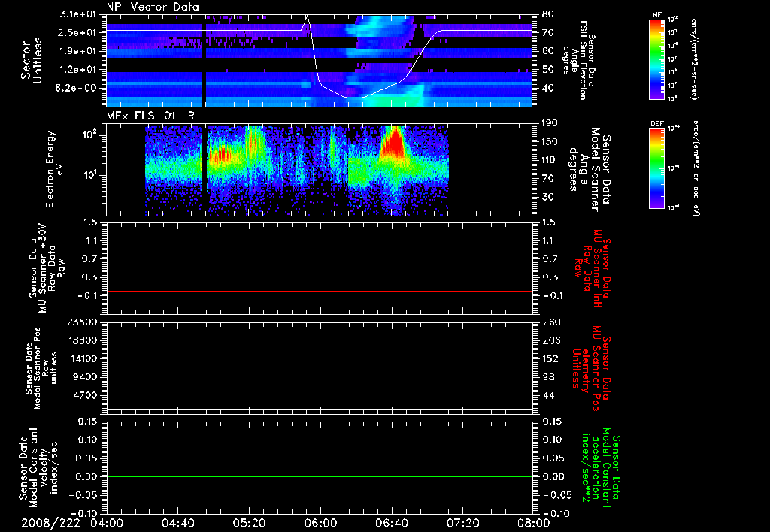Click the "4700" scanner position tick value
This screenshot has height=532, width=770.
click(86, 395)
